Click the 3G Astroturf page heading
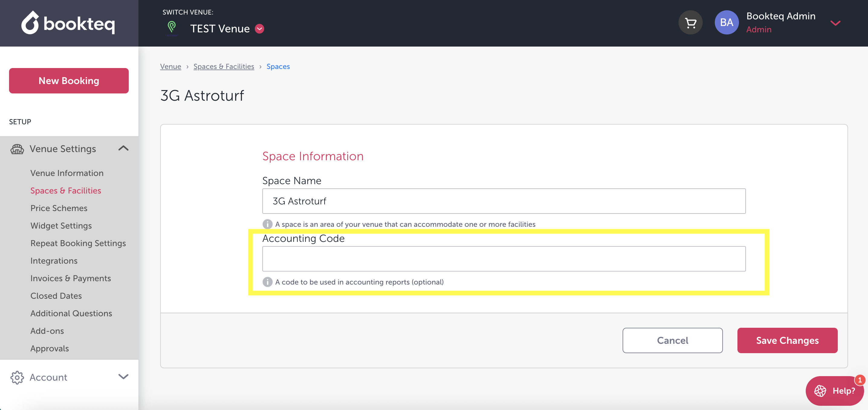Screen dimensions: 868x410 (202, 96)
